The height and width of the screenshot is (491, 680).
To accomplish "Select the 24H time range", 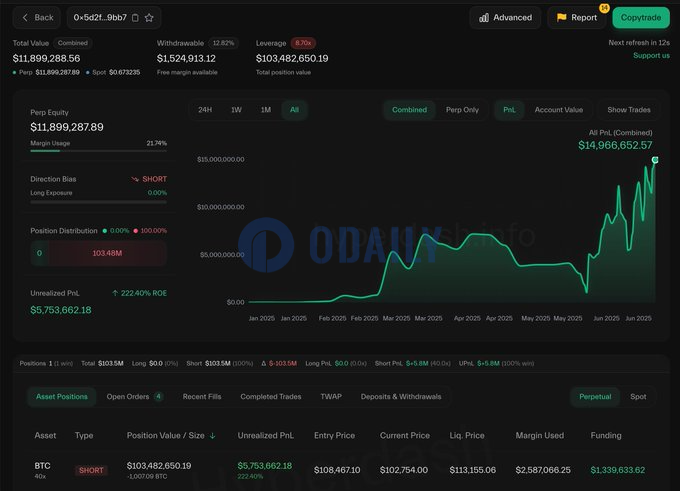I will click(205, 110).
